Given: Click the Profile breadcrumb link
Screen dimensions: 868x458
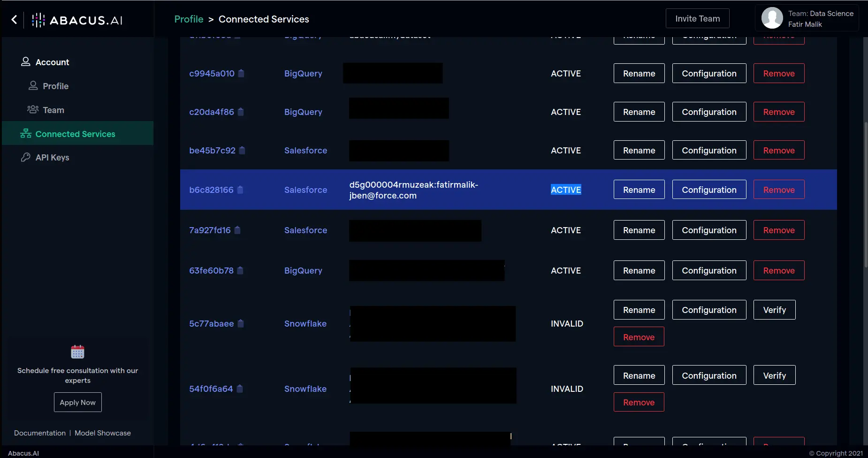Looking at the screenshot, I should coord(189,19).
